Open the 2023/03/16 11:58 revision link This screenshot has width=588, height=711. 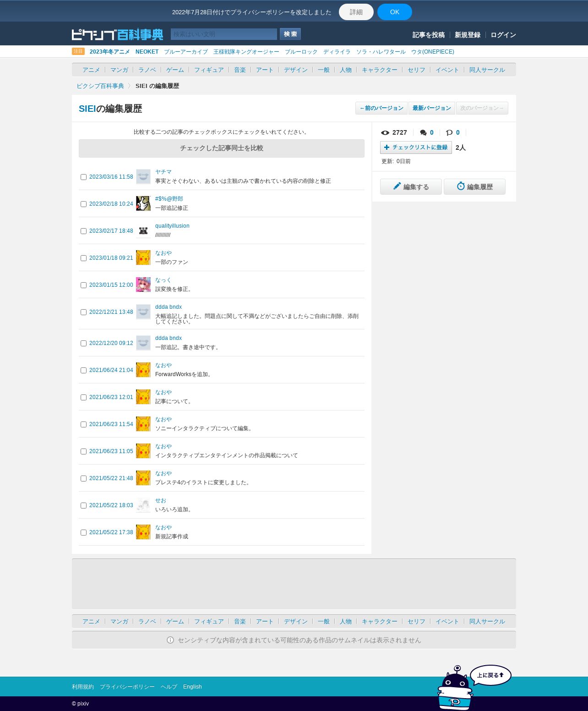point(111,177)
